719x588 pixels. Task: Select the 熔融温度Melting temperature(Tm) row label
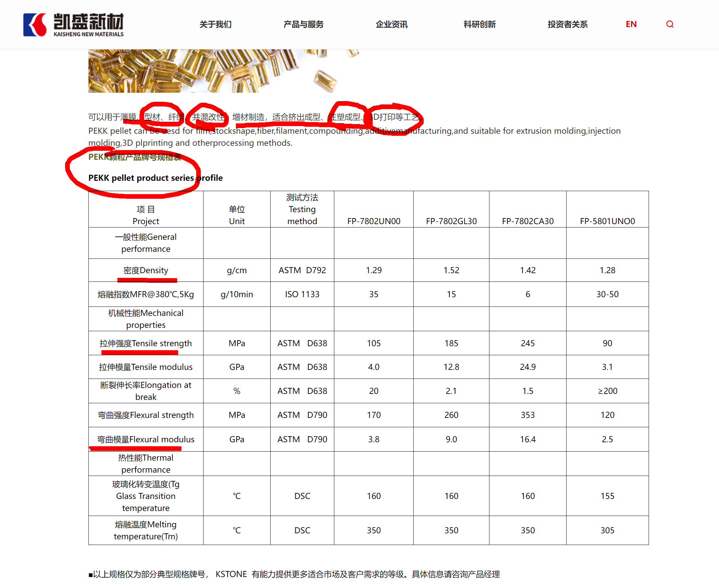pyautogui.click(x=146, y=531)
